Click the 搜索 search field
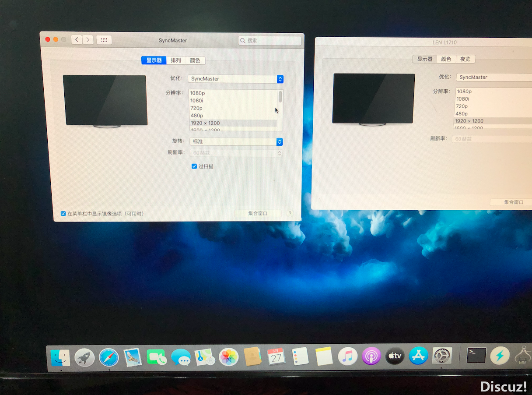 pos(270,40)
